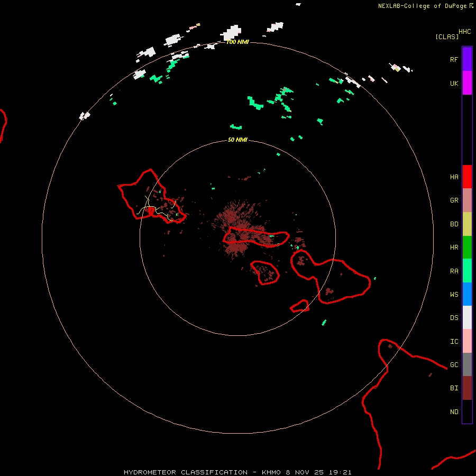Click the IC legend label
The image size is (476, 476).
coord(454,342)
